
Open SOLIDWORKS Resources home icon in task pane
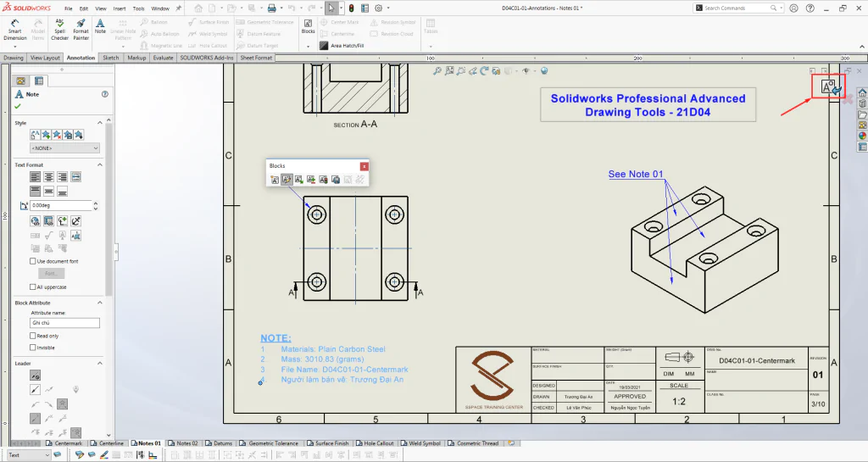[862, 92]
